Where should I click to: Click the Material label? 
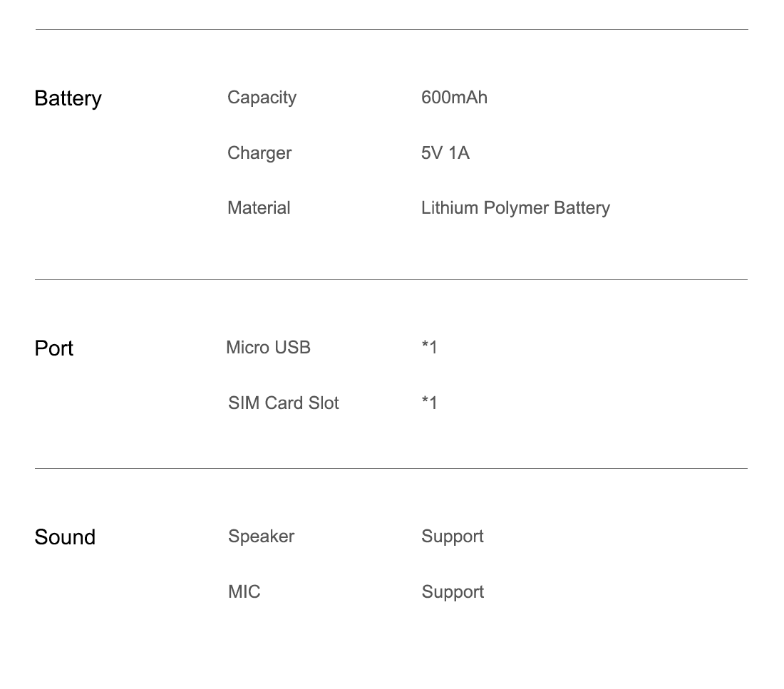pyautogui.click(x=259, y=208)
